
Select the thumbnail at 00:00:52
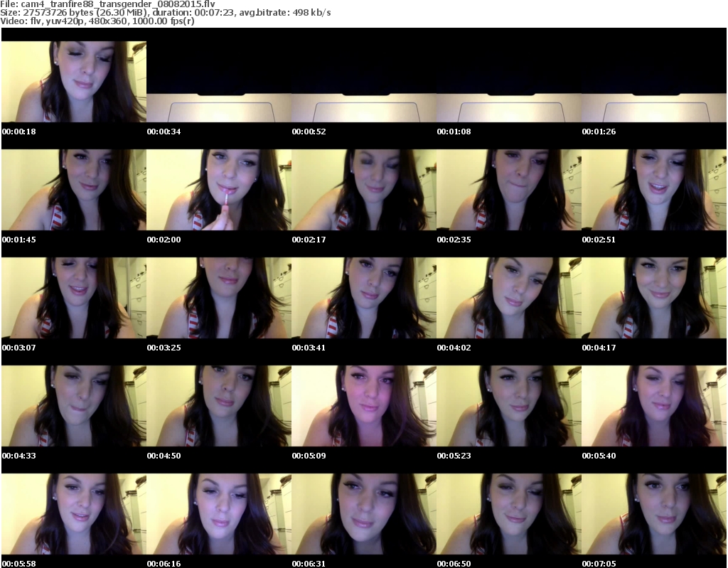pos(363,82)
